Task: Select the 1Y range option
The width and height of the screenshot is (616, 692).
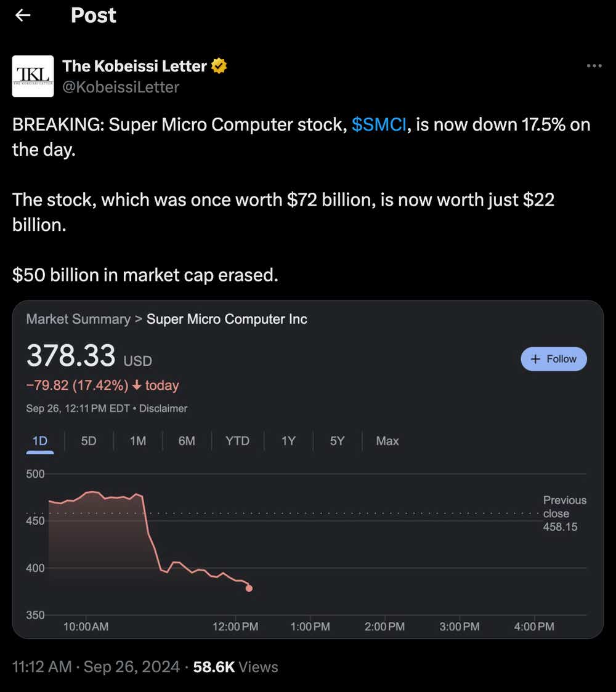Action: 288,441
